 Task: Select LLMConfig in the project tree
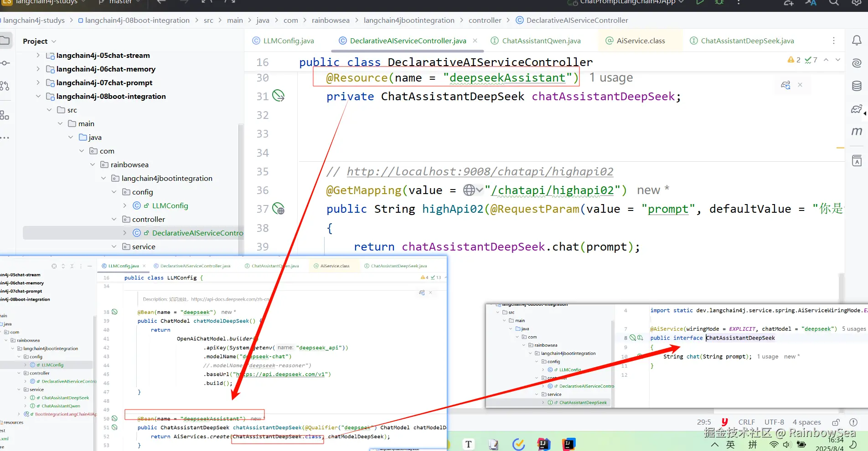[170, 205]
